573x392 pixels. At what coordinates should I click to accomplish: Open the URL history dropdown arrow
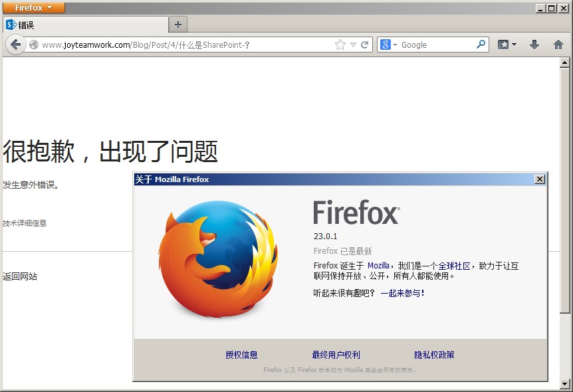pos(353,45)
